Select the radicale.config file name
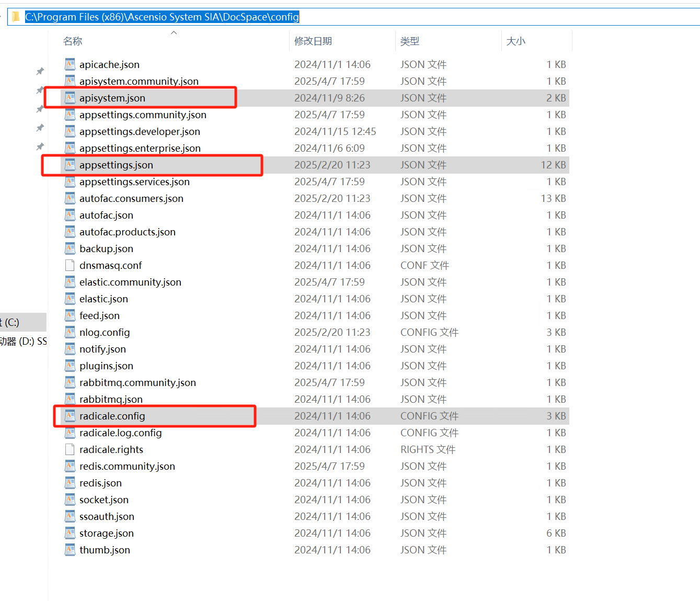Image resolution: width=700 pixels, height=601 pixels. click(x=112, y=416)
